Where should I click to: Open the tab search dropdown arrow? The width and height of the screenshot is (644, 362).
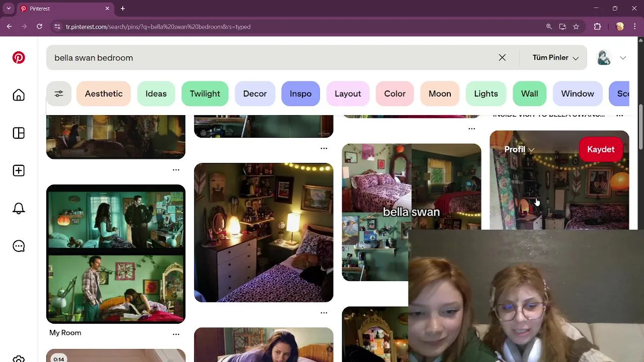tap(9, 9)
